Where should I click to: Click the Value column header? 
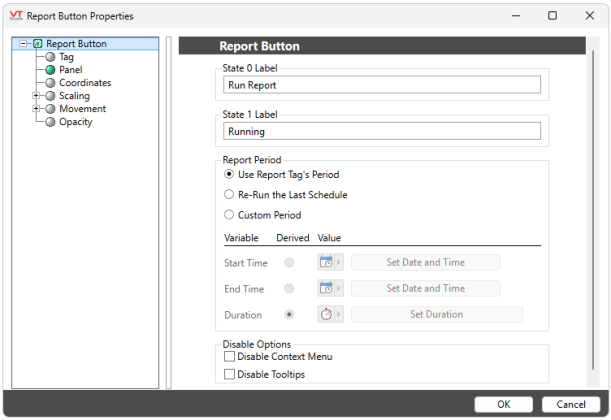point(329,238)
